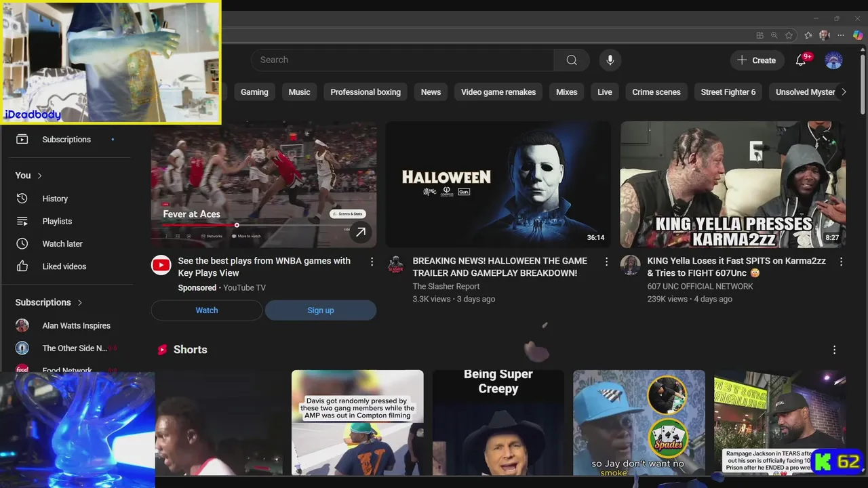Play the Davis gang members short
This screenshot has width=868, height=488.
pos(357,422)
